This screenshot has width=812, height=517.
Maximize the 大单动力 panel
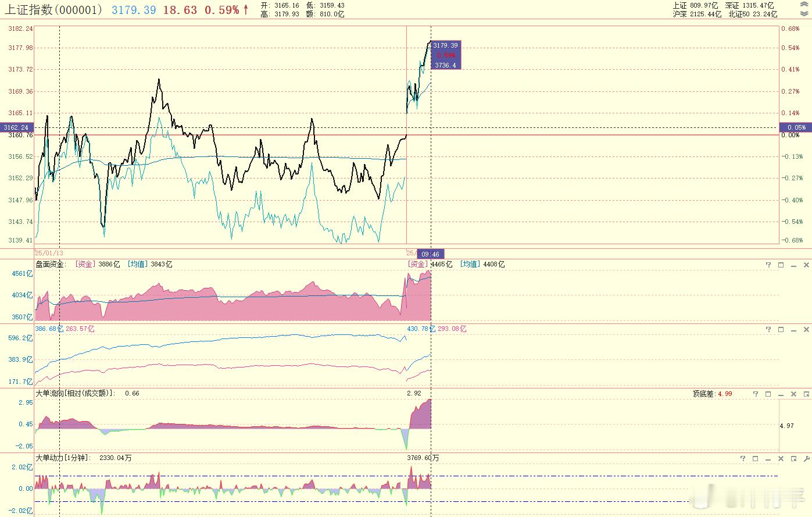[755, 458]
